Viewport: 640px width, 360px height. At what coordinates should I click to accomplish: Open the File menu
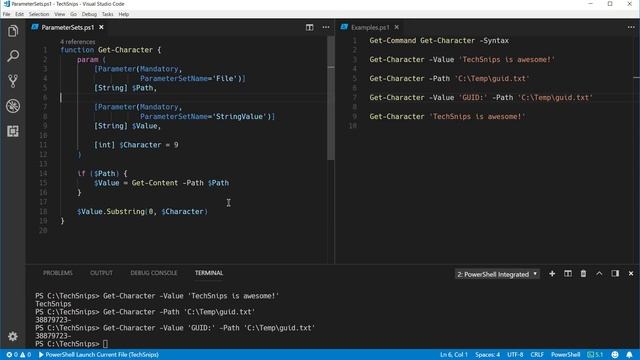7,14
